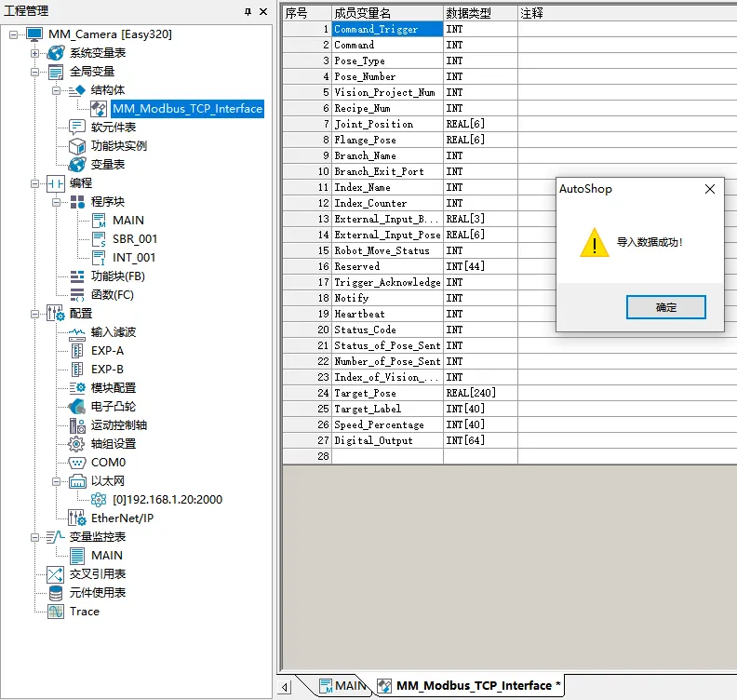Click the 模块配置 gear icon
The height and width of the screenshot is (700, 737).
[77, 388]
